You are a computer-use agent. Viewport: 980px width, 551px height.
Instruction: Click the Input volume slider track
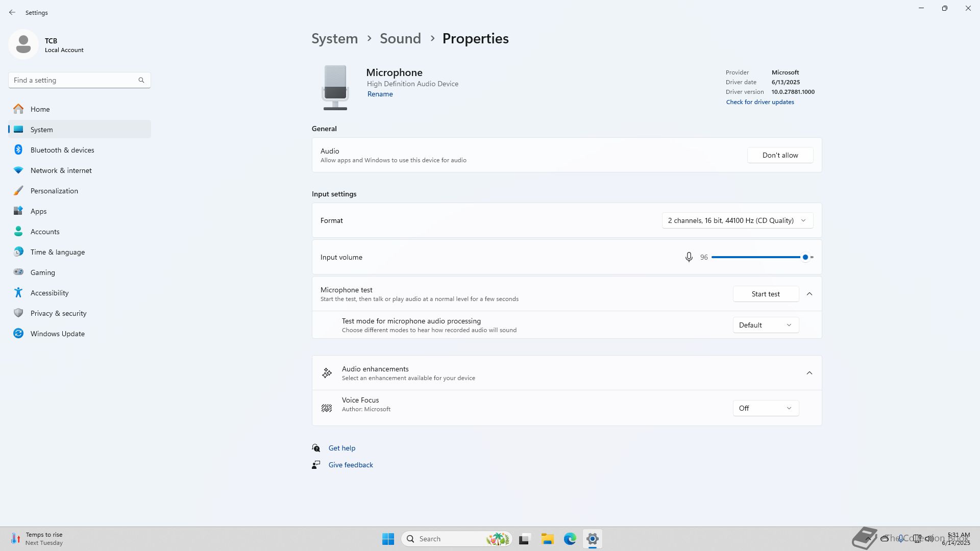[755, 257]
